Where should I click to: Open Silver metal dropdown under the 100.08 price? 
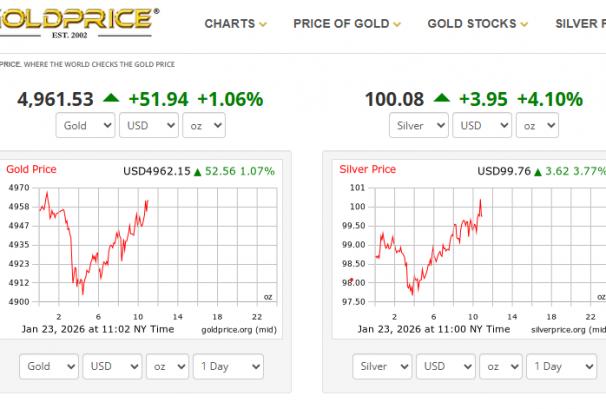419,126
